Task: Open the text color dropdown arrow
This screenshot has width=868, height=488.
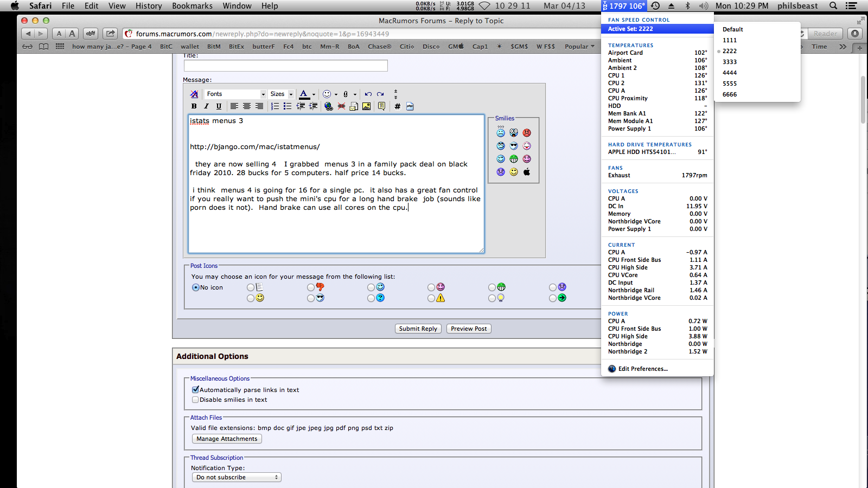Action: (x=314, y=94)
